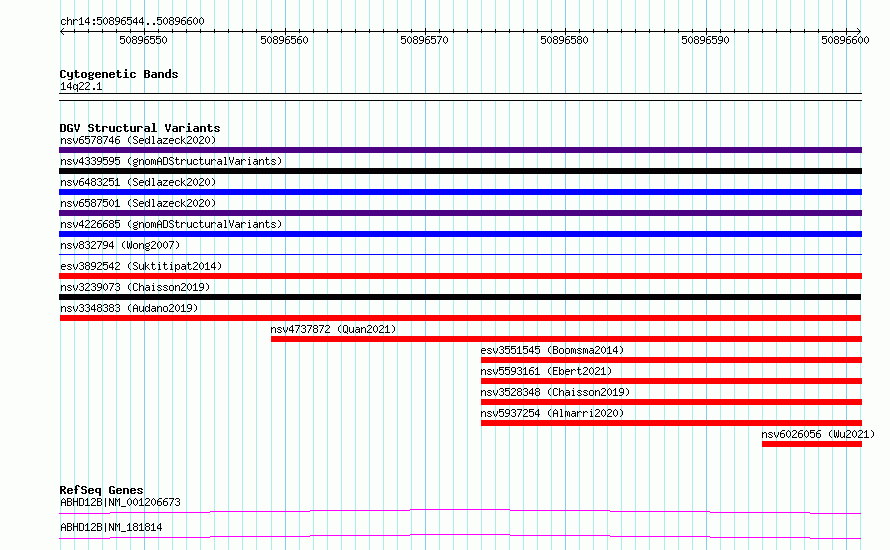Open the ABHD12B|NM_181814 gene label

pyautogui.click(x=111, y=527)
